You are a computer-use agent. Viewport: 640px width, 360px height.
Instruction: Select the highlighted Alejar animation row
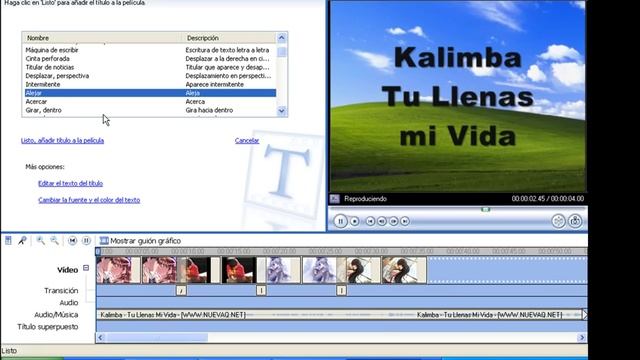point(150,93)
